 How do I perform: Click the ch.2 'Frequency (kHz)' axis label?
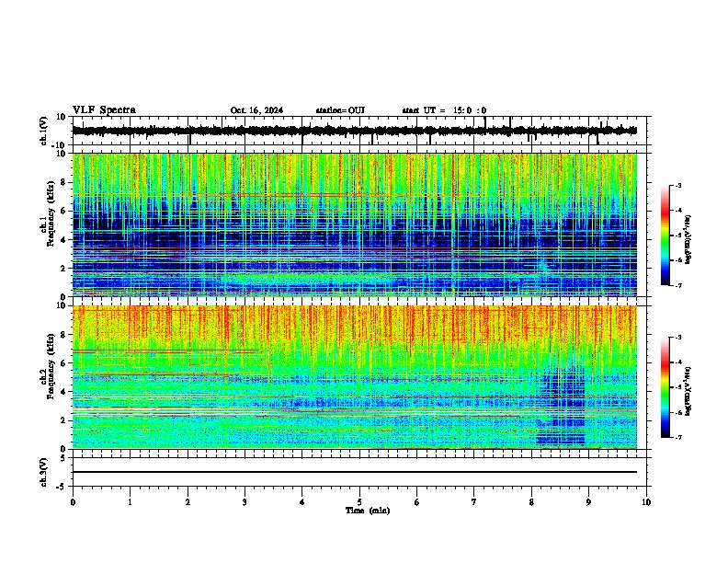51,366
